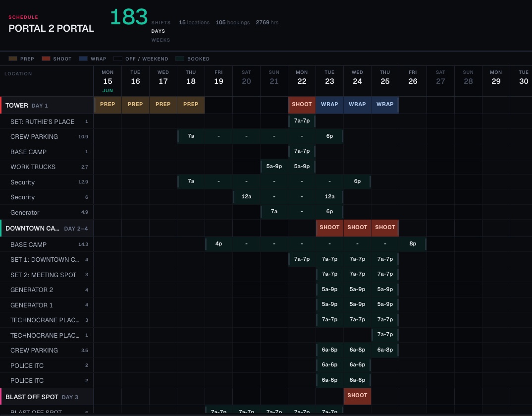
Task: Collapse the BLAST OFF SPOT DAY 3 group
Action: [x=47, y=397]
